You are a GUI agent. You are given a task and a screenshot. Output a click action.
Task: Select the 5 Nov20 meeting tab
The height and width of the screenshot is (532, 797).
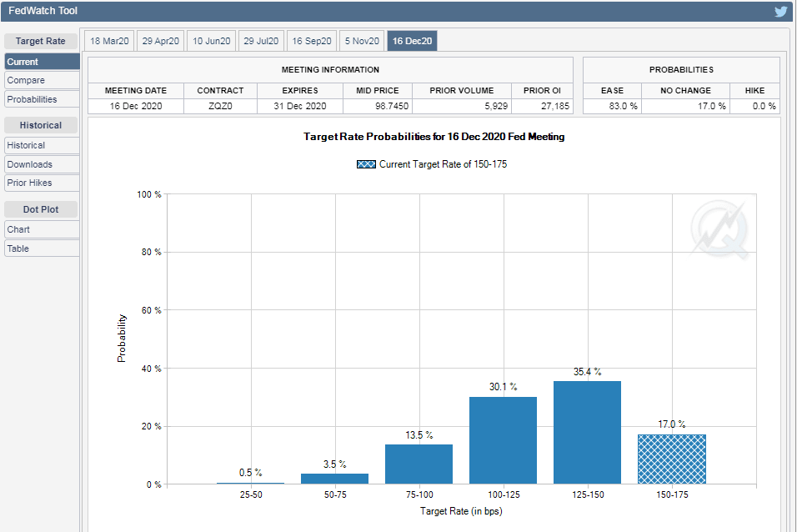362,41
